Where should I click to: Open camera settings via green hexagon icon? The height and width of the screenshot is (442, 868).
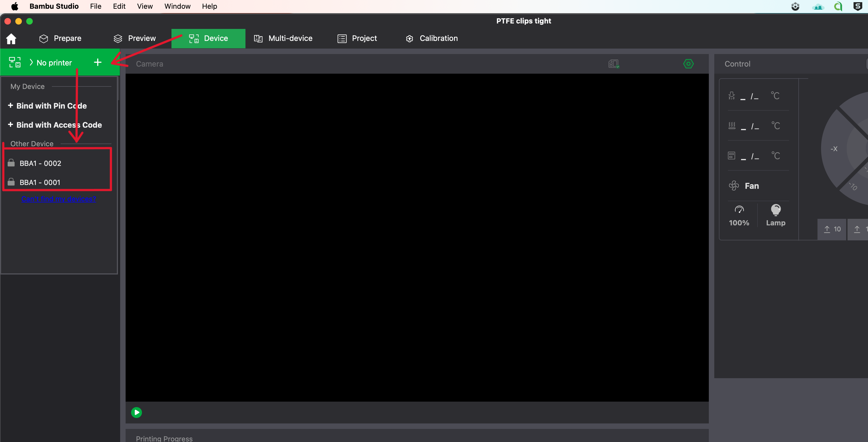point(688,64)
